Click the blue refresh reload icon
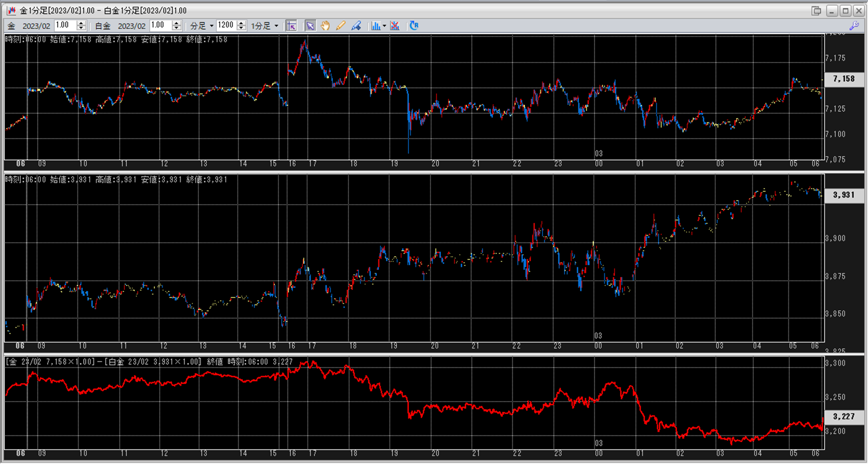The height and width of the screenshot is (464, 868). coord(414,26)
